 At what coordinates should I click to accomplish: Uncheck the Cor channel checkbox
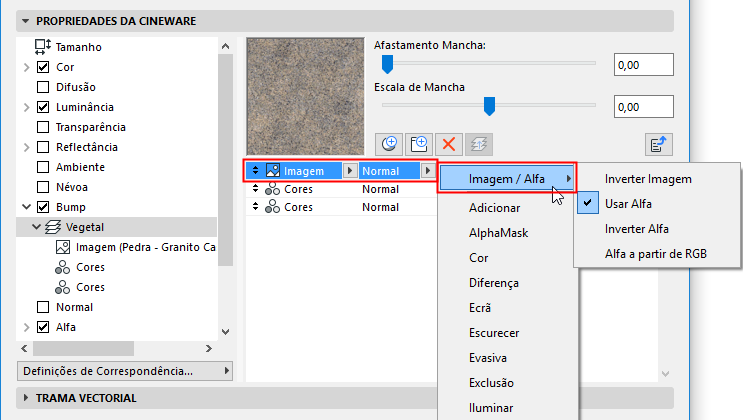43,67
